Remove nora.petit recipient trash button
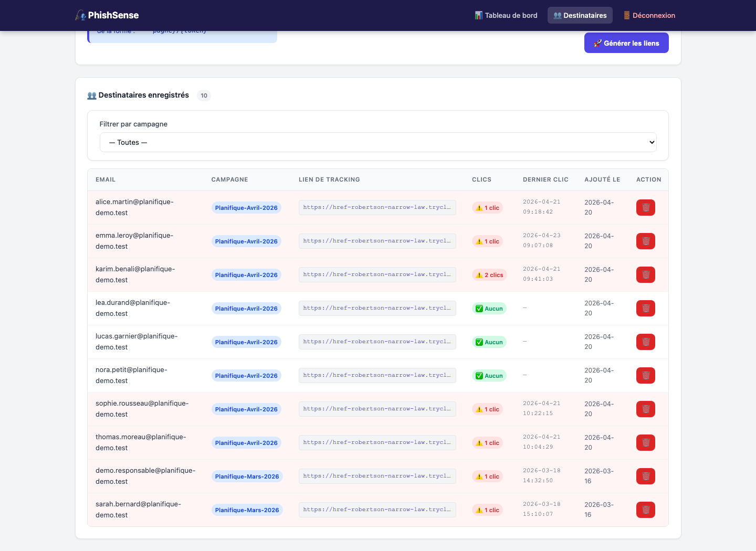 pyautogui.click(x=645, y=376)
